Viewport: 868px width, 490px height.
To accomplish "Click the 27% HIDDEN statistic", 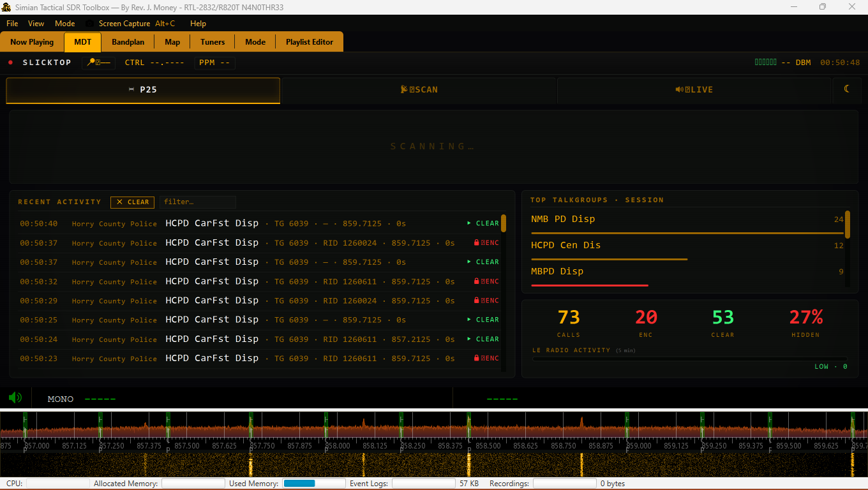I will click(805, 322).
